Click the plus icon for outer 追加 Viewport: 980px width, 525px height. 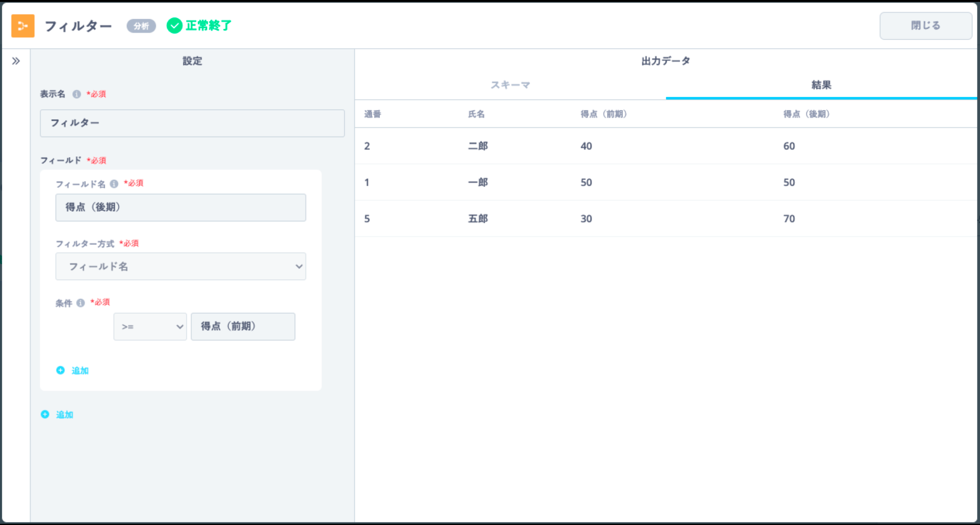[x=45, y=414]
